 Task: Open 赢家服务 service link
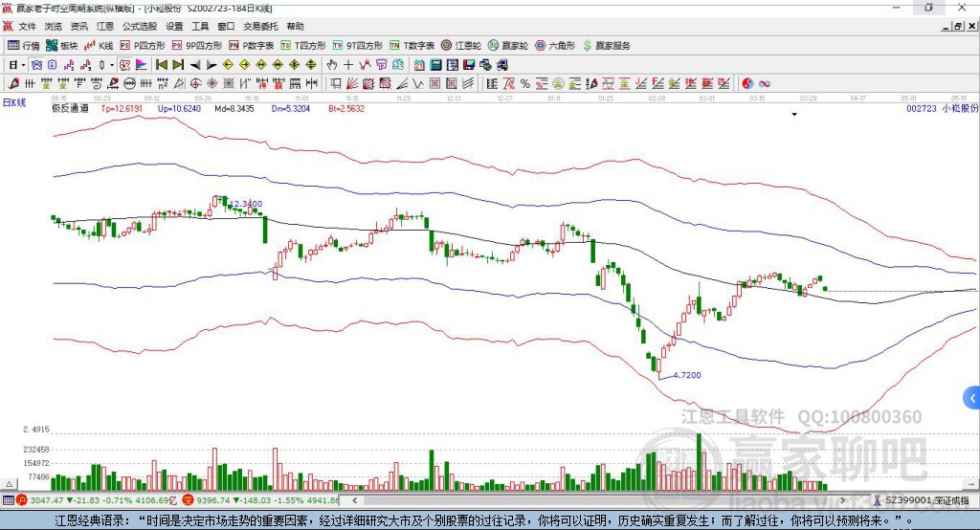(x=607, y=46)
